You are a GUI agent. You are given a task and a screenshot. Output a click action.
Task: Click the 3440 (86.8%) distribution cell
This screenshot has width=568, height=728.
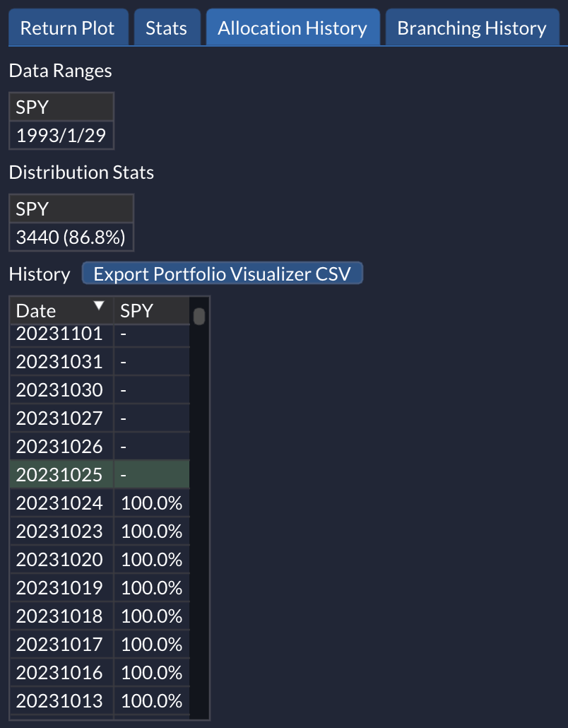point(71,237)
